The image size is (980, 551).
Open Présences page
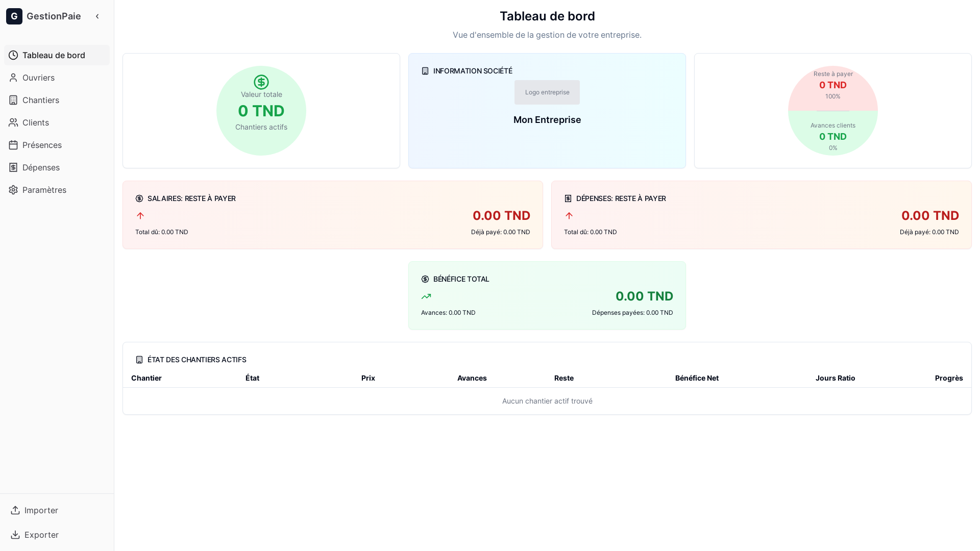57,145
